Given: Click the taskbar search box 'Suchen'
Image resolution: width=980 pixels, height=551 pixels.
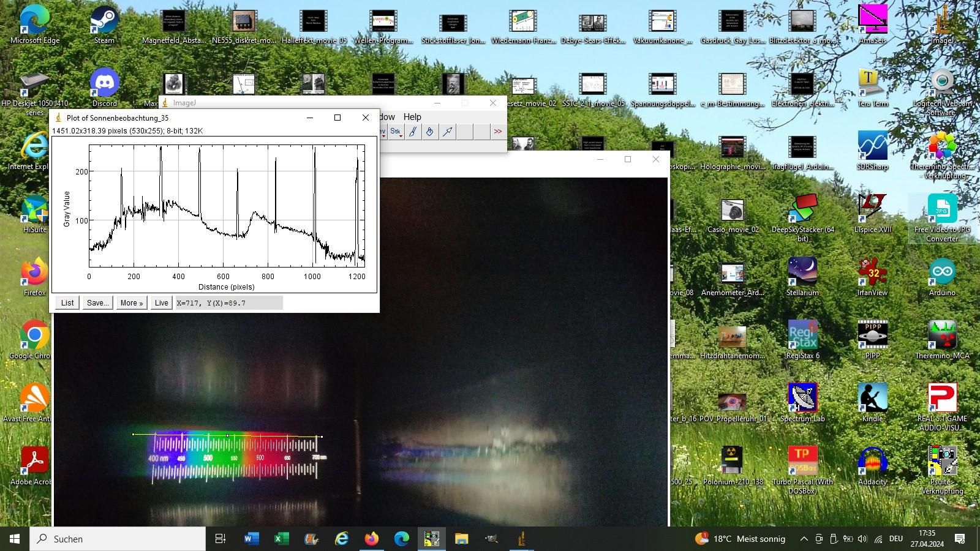Looking at the screenshot, I should coord(118,539).
